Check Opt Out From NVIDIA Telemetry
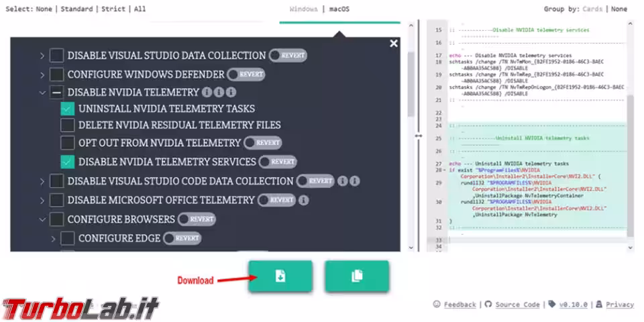The height and width of the screenshot is (322, 644). 67,143
